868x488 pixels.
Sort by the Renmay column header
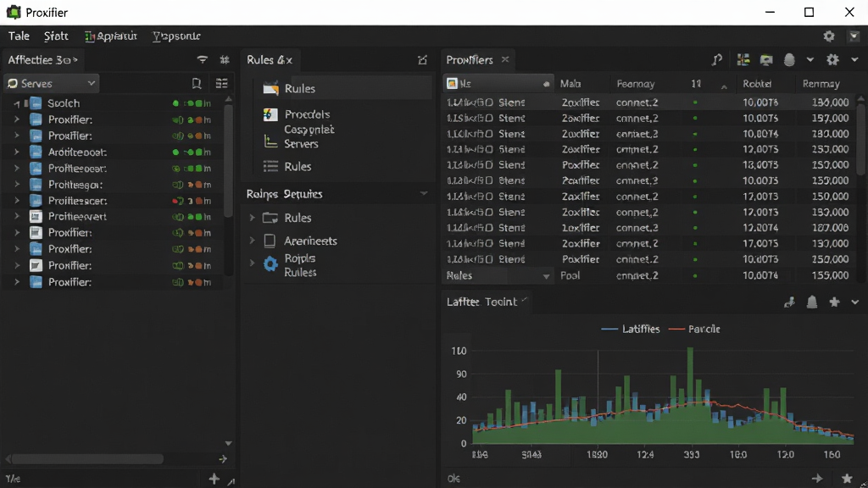point(821,84)
